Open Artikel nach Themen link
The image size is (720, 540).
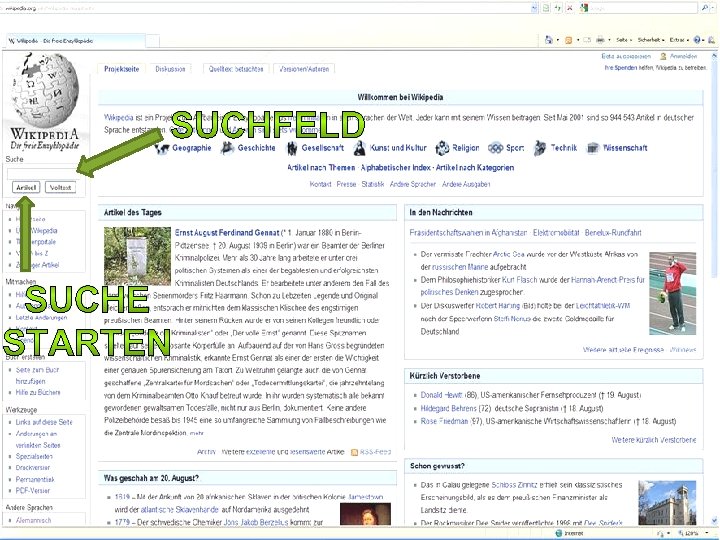tap(321, 168)
